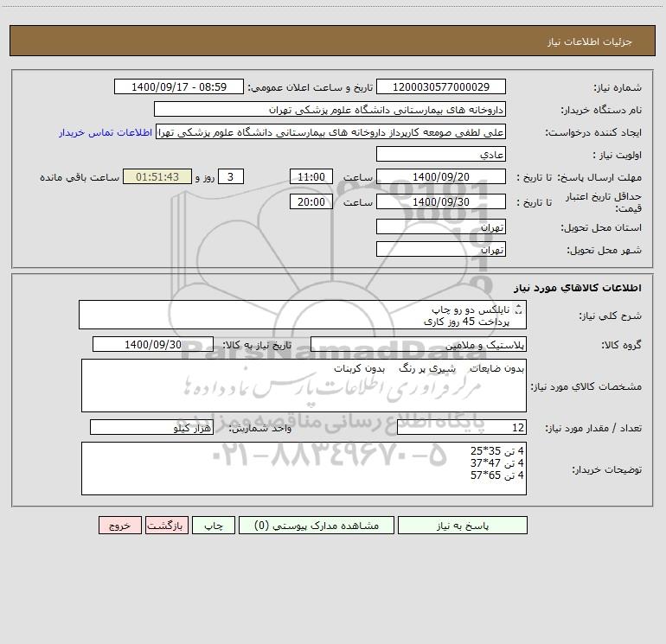Click the price validity date 1400/09/30
Screen dimensions: 666x644
[x=441, y=201]
